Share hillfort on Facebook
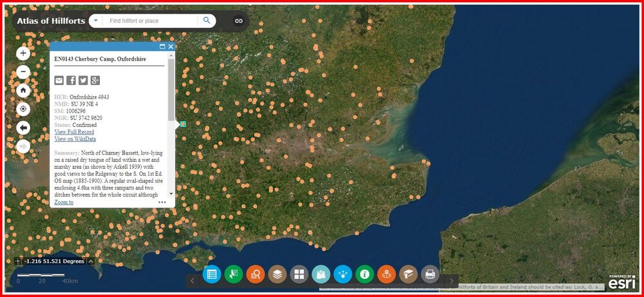The image size is (644, 297). (71, 81)
